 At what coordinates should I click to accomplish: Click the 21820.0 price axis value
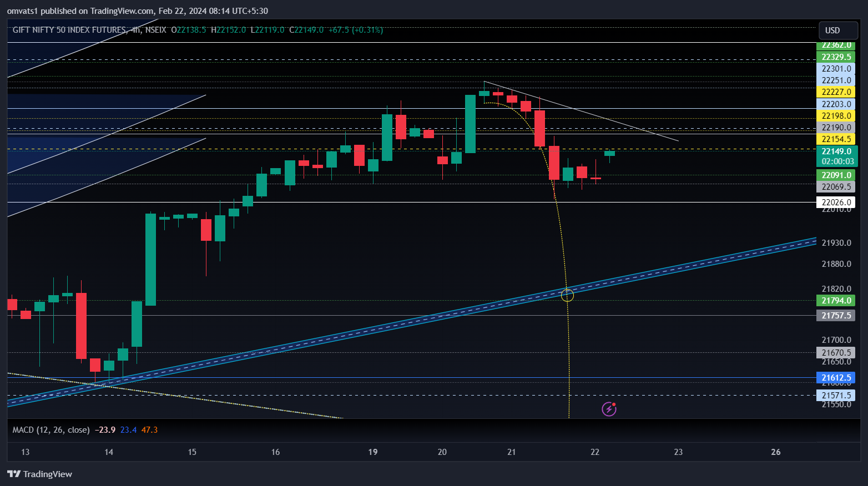tap(836, 289)
